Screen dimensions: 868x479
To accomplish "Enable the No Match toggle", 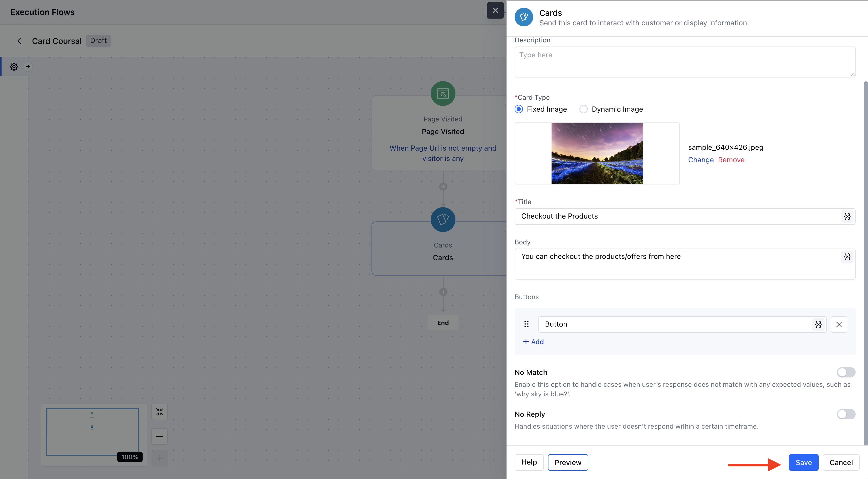I will [x=846, y=372].
